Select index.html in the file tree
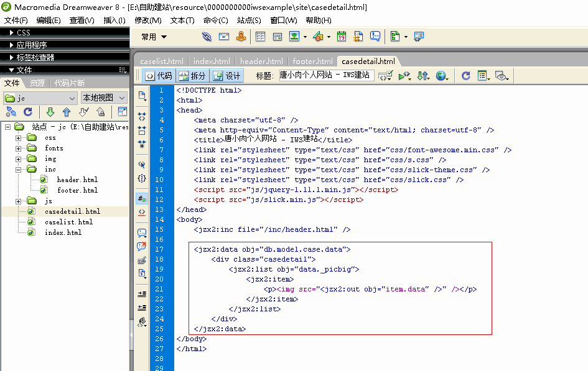Viewport: 588px width, 371px height. [63, 232]
